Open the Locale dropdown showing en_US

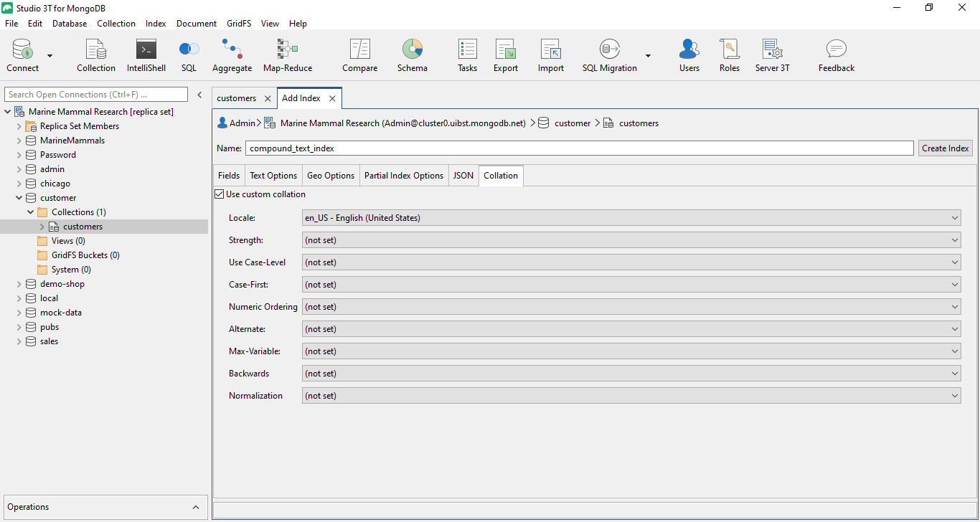click(x=954, y=217)
